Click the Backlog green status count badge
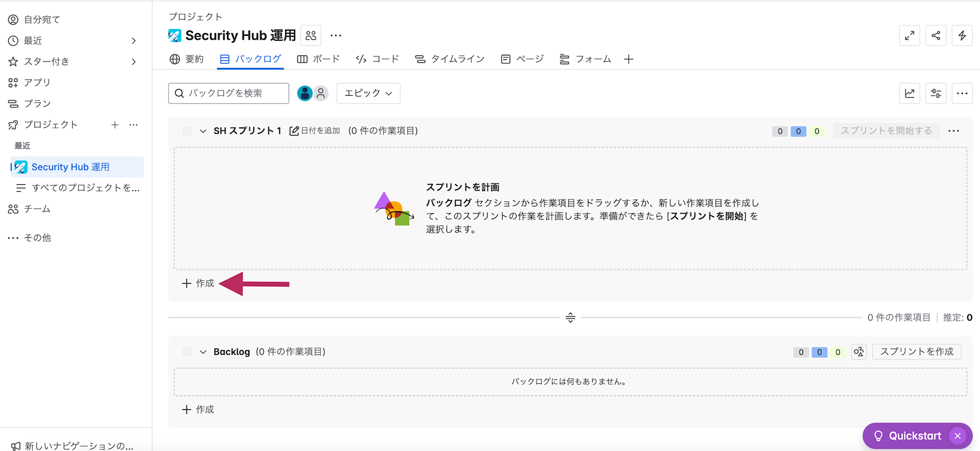This screenshot has height=451, width=980. click(x=838, y=352)
